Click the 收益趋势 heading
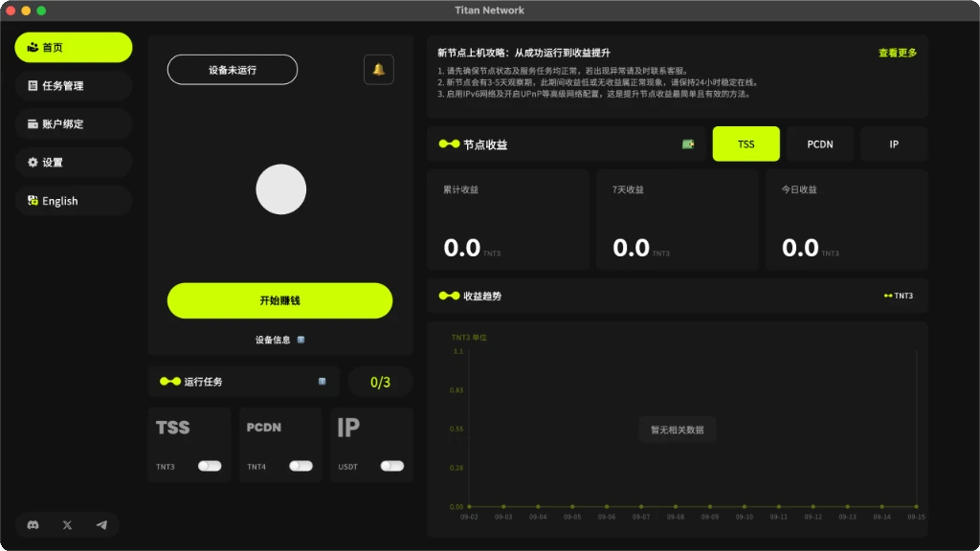The height and width of the screenshot is (551, 980). click(482, 297)
